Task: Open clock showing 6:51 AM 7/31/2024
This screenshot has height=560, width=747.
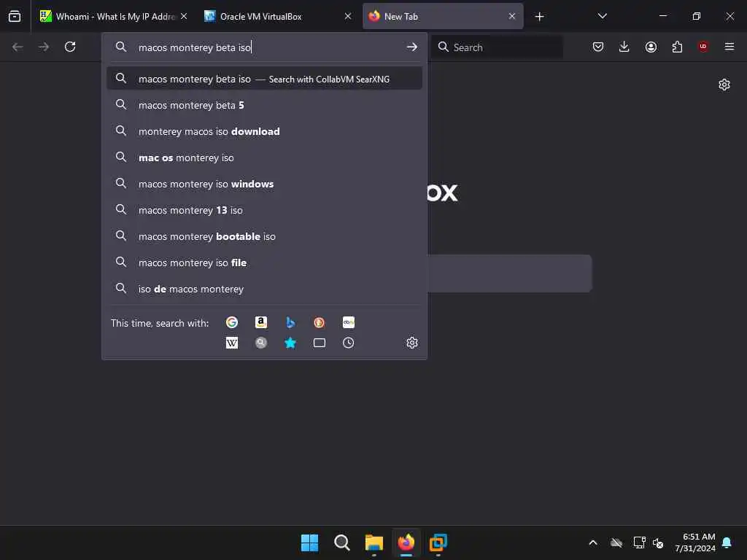Action: pyautogui.click(x=695, y=542)
